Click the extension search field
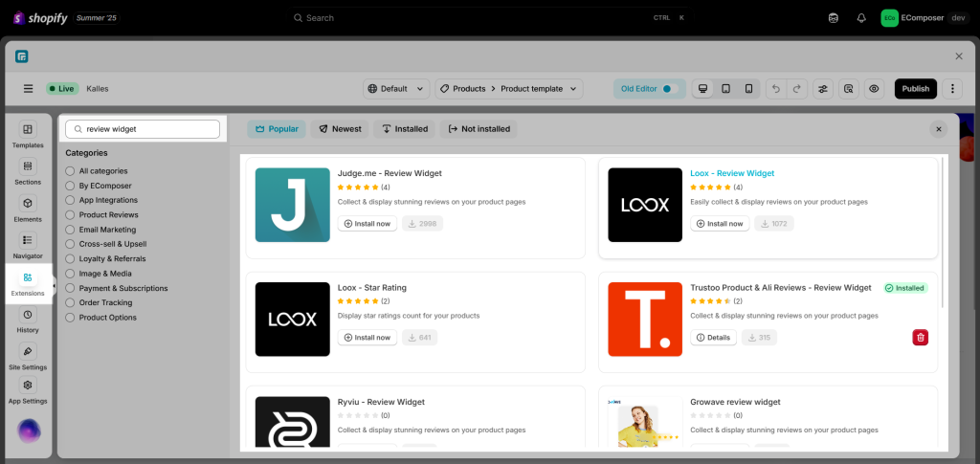980x464 pixels. pos(143,129)
